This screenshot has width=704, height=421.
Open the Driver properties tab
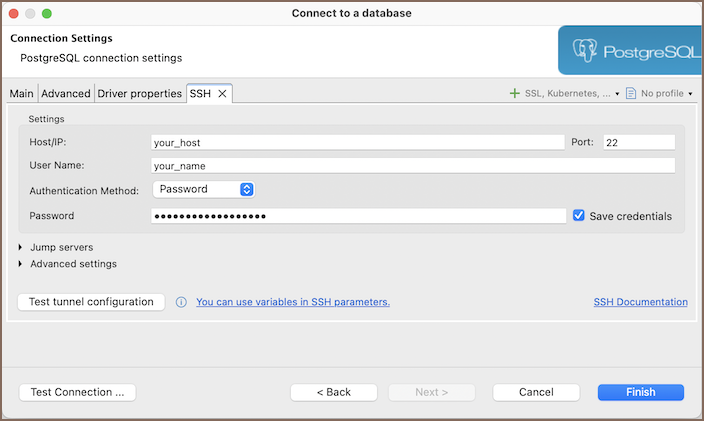point(139,94)
